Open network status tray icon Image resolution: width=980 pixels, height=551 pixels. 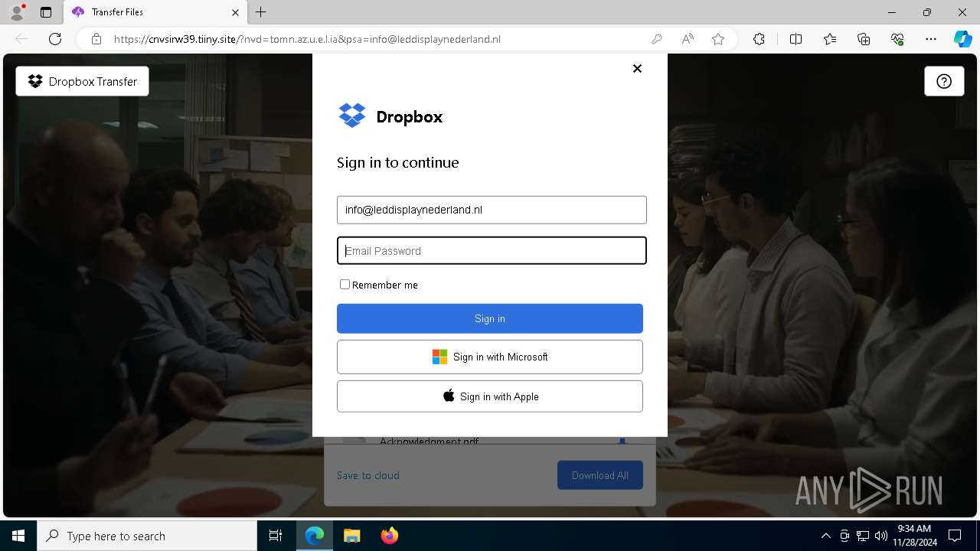point(863,536)
